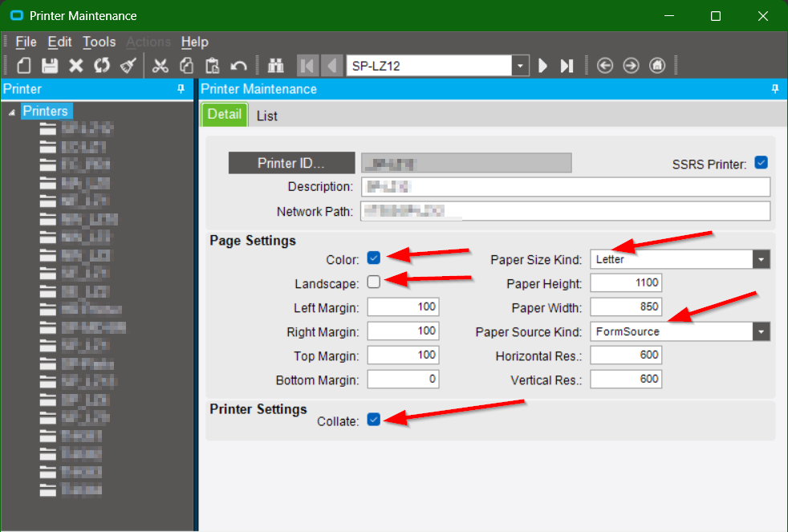788x532 pixels.
Task: Enable the Landscape checkbox
Action: tap(373, 282)
